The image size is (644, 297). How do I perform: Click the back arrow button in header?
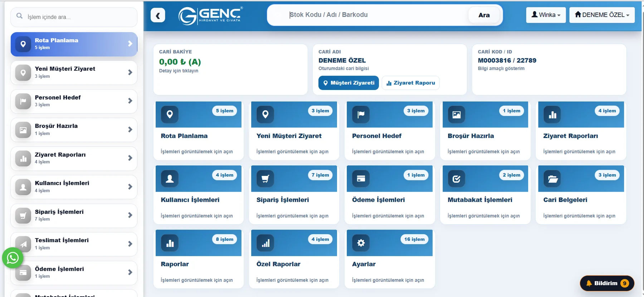coord(158,15)
